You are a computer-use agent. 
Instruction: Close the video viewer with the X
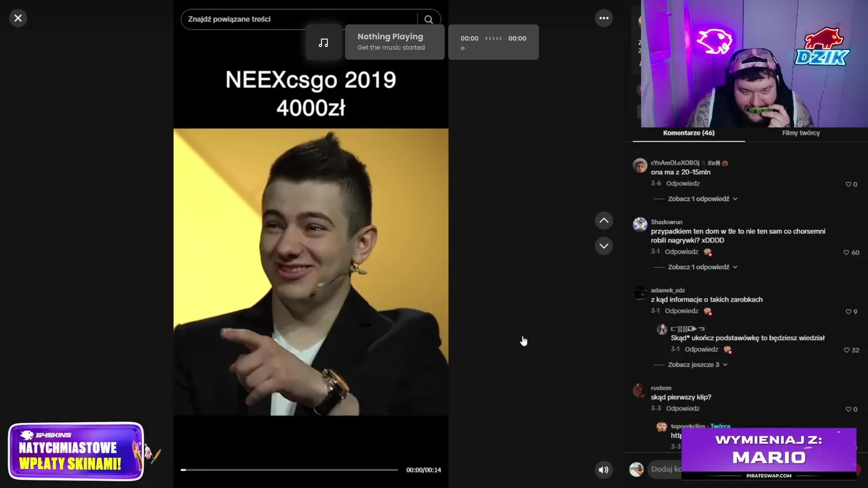(x=18, y=18)
